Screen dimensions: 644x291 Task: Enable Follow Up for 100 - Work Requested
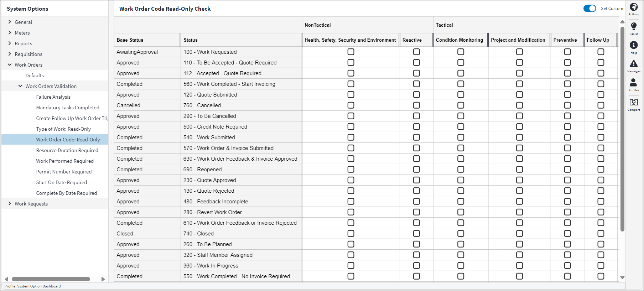pyautogui.click(x=601, y=52)
